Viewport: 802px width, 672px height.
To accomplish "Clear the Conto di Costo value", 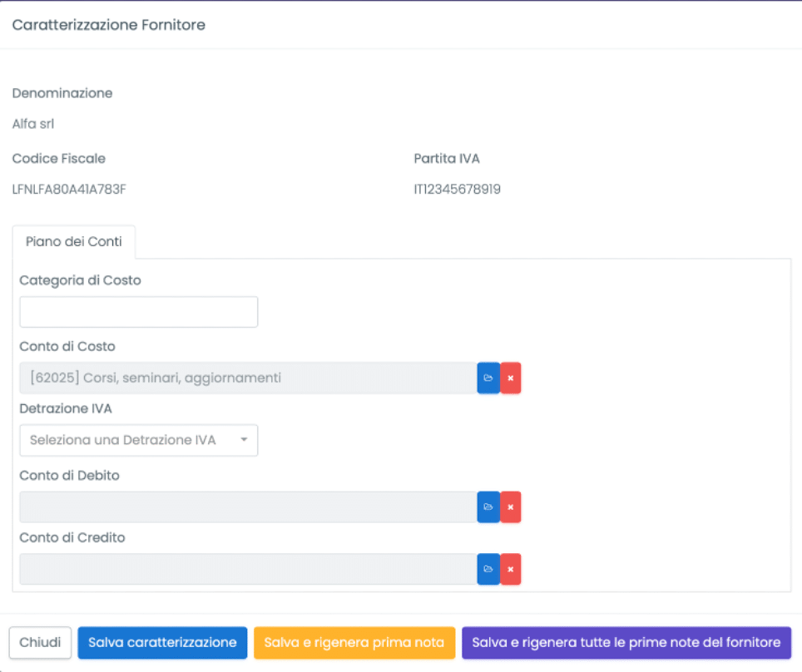I will [x=511, y=378].
